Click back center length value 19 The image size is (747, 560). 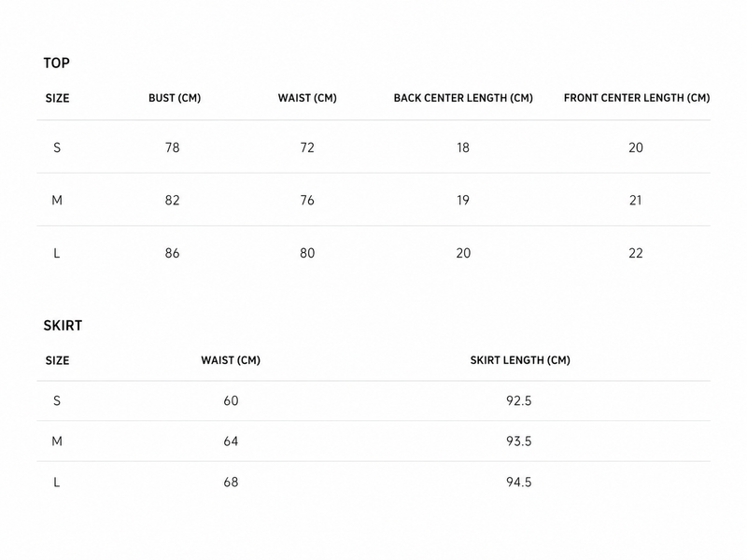(463, 201)
